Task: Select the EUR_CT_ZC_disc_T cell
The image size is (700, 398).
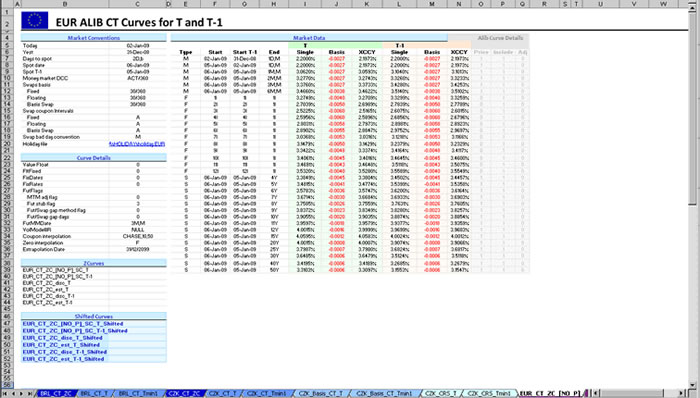Action: [65, 283]
